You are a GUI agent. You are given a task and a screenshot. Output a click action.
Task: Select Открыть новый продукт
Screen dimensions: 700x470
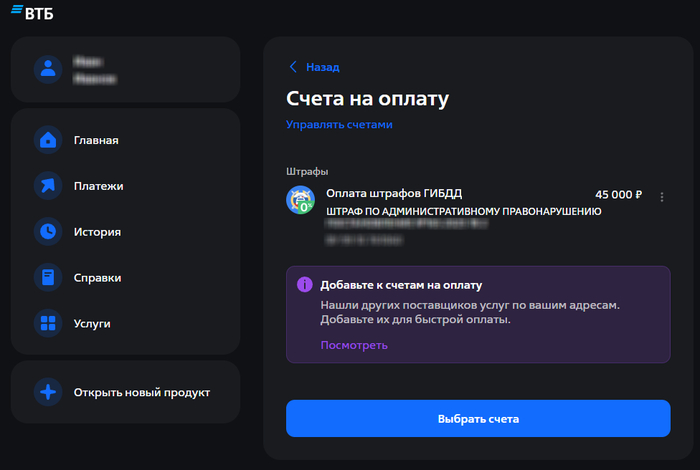141,392
